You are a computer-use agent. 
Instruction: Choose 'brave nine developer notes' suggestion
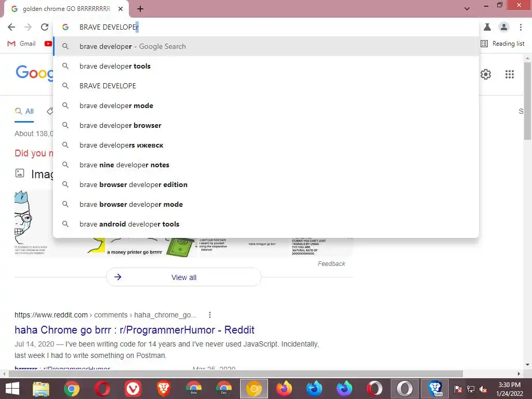[266, 165]
